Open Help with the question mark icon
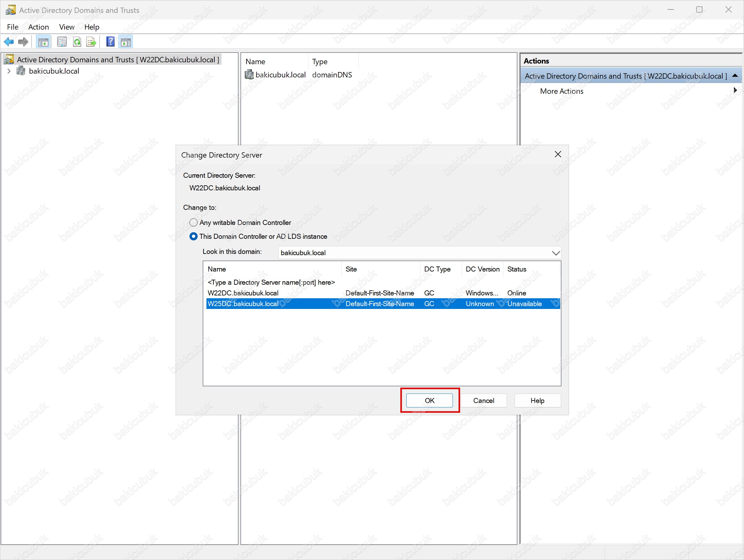Image resolution: width=744 pixels, height=560 pixels. [110, 42]
